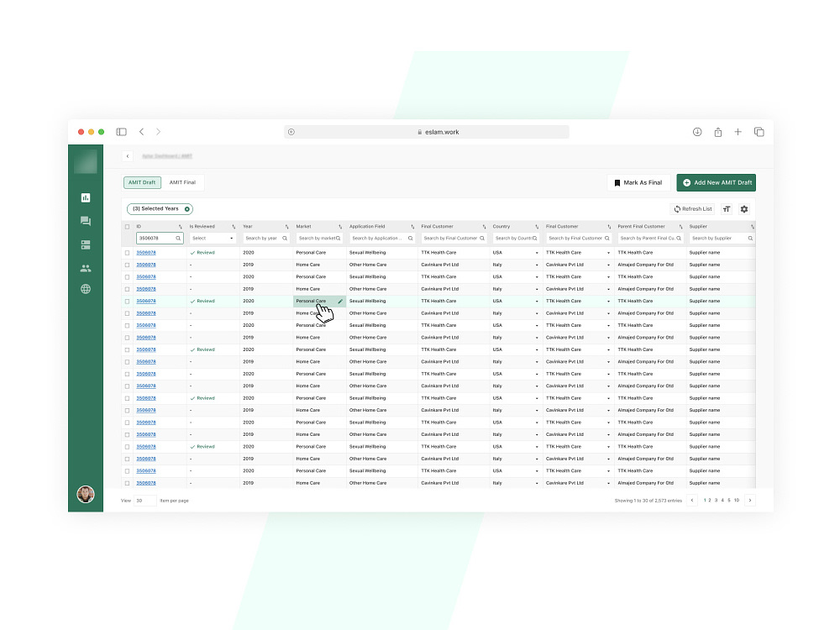Focus the Search by year field

point(266,239)
